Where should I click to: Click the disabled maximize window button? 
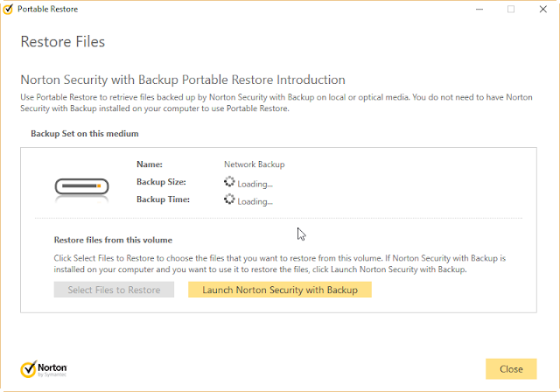click(x=511, y=10)
